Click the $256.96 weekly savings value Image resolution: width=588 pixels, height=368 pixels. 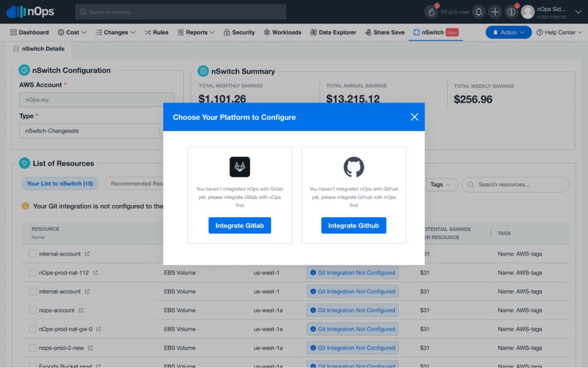coord(473,100)
